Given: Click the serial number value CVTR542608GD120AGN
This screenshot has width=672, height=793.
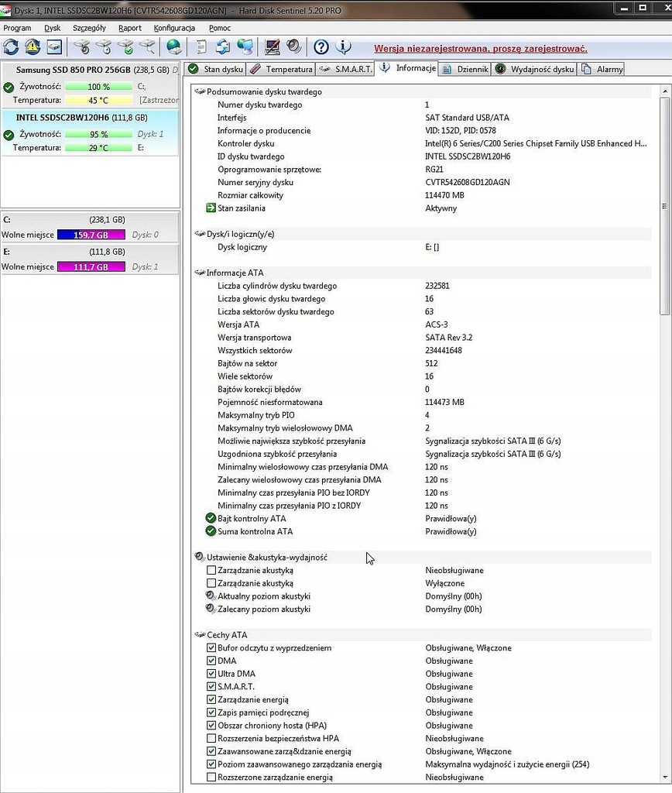Looking at the screenshot, I should pos(467,182).
